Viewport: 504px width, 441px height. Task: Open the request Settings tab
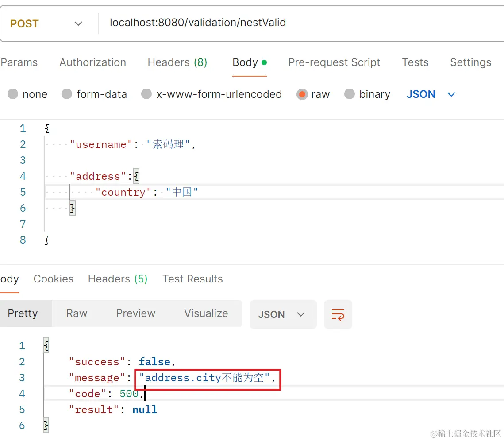pyautogui.click(x=470, y=62)
